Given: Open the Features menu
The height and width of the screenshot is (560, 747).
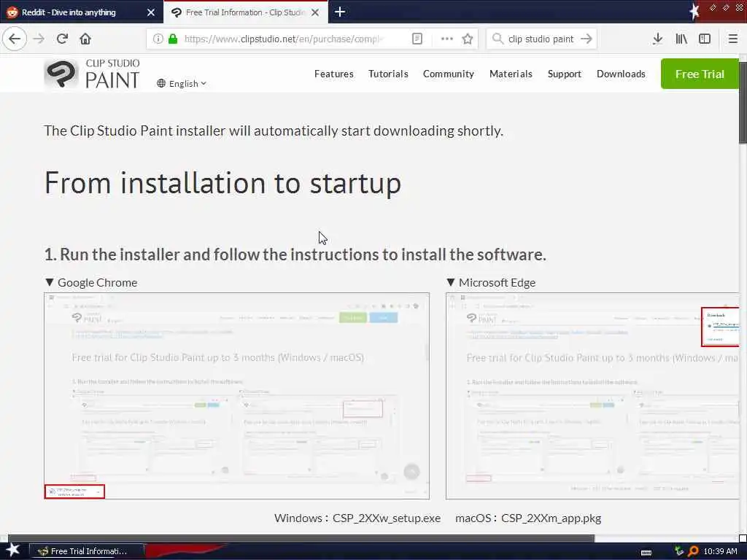Looking at the screenshot, I should pos(333,74).
